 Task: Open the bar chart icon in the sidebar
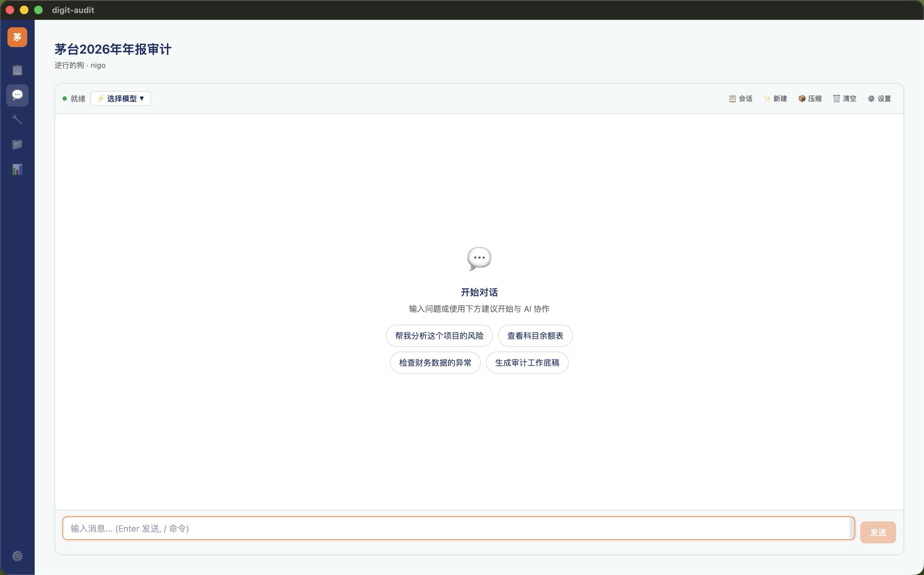[x=17, y=169]
